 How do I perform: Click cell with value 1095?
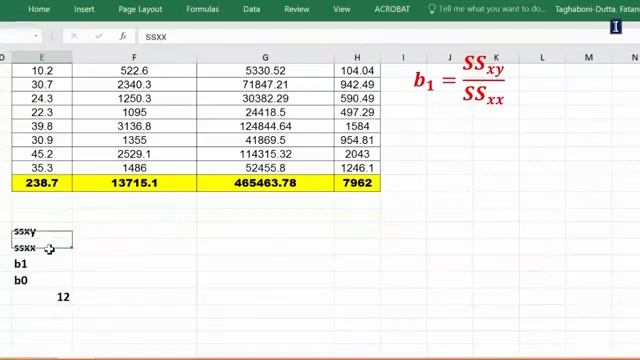[134, 112]
